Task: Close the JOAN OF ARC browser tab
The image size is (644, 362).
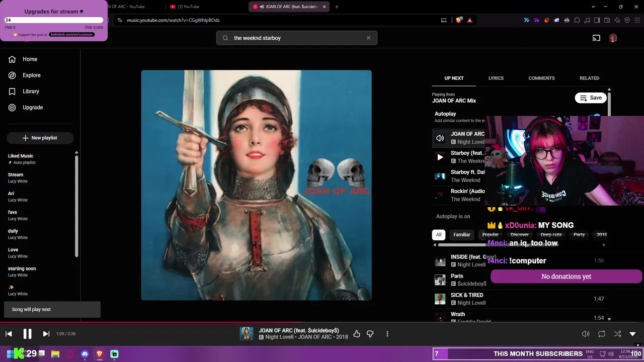Action: [324, 7]
